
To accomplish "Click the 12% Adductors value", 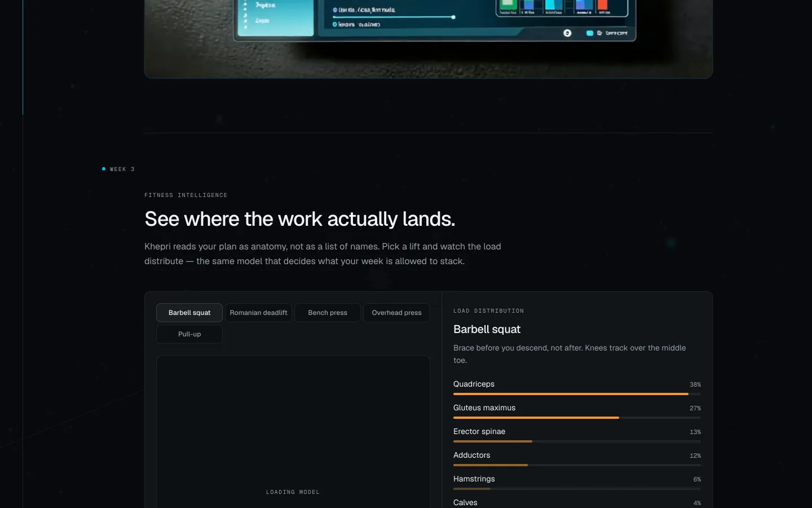I will click(x=695, y=456).
